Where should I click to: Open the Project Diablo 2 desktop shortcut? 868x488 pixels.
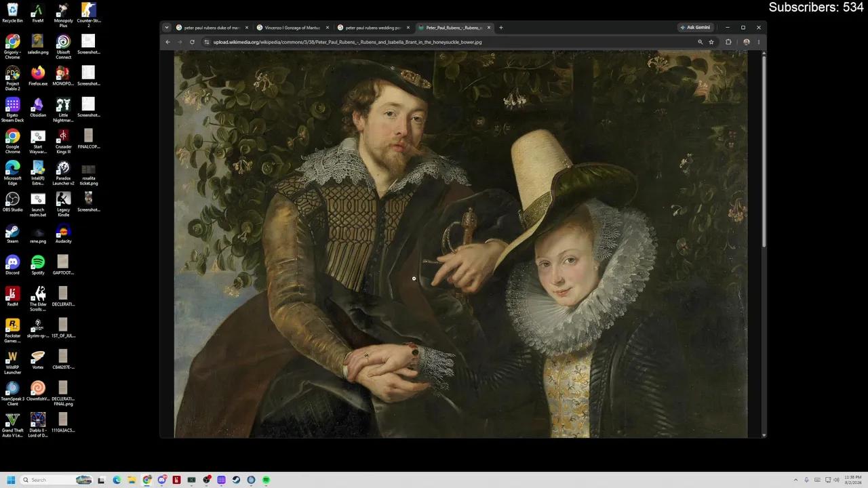(12, 78)
